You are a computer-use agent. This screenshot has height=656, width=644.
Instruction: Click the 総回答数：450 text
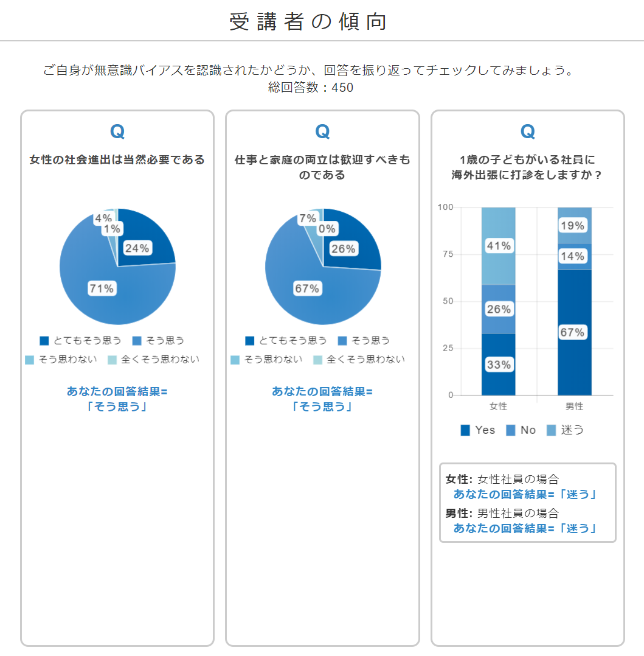[x=311, y=88]
